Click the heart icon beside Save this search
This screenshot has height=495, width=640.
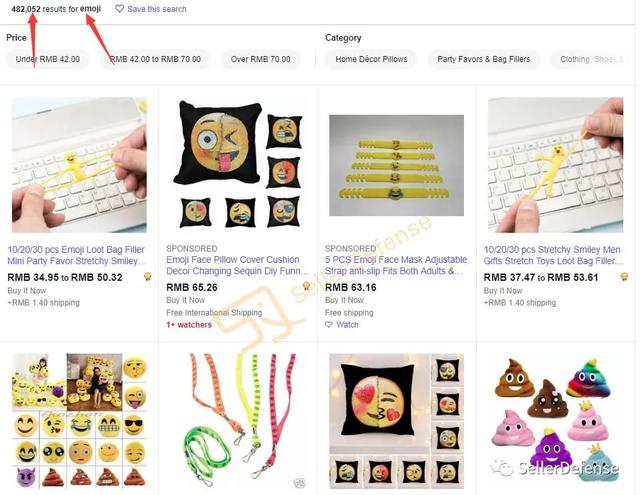[119, 9]
